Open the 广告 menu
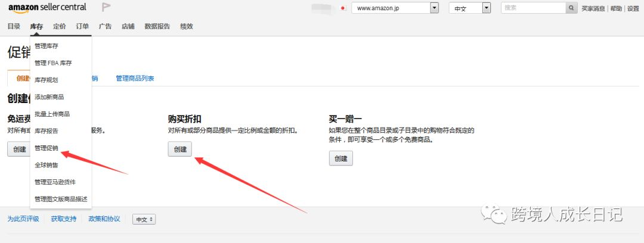Viewport: 644px width, 243px height. (105, 26)
